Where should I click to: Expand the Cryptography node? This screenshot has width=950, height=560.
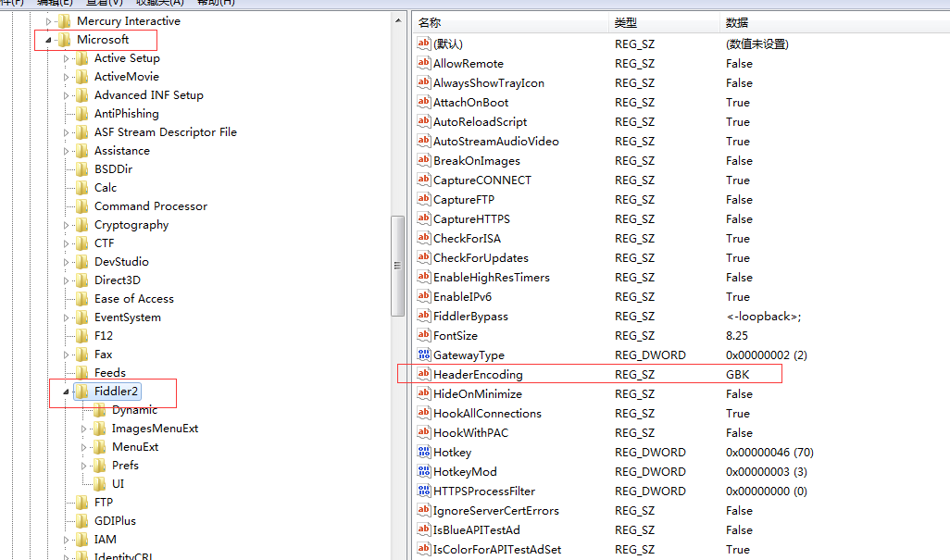[66, 225]
